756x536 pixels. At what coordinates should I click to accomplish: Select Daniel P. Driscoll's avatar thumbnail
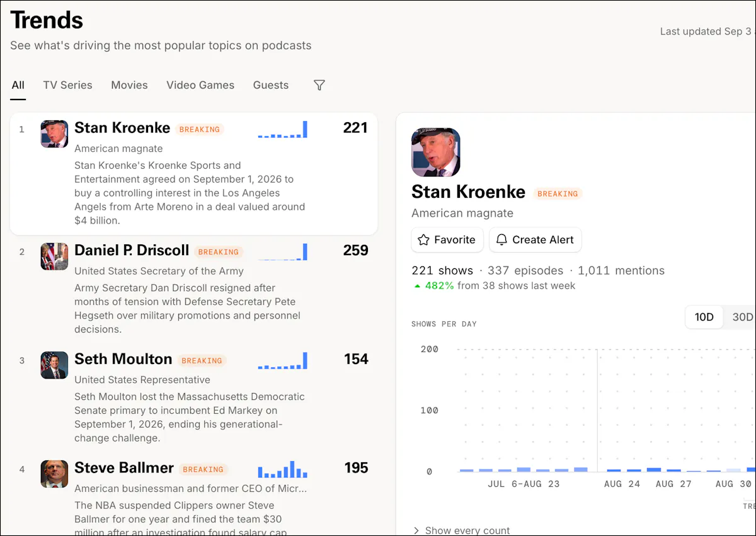(54, 256)
